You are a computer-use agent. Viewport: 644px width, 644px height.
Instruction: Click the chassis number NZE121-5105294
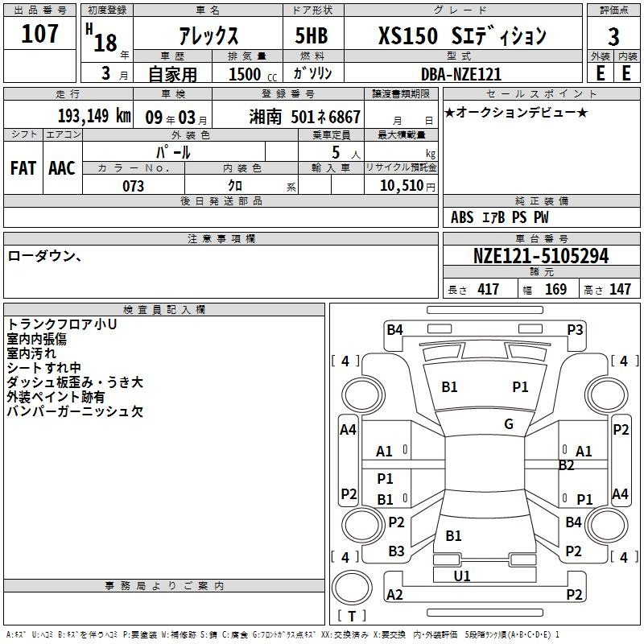(x=541, y=257)
